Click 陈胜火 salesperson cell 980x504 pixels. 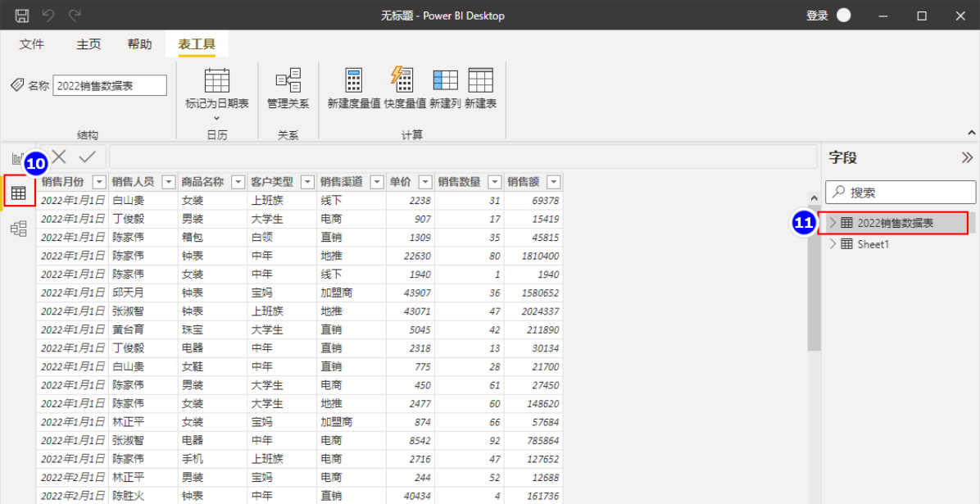pyautogui.click(x=143, y=496)
